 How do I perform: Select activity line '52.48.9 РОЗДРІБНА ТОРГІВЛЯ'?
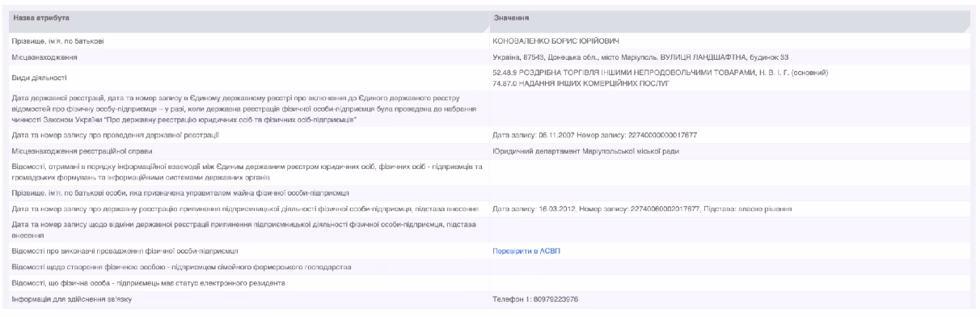pyautogui.click(x=660, y=74)
